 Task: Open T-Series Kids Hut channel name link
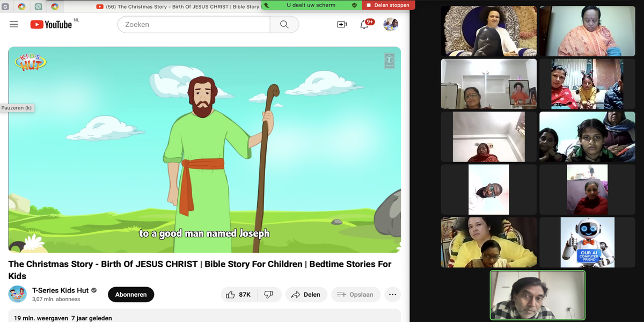pos(60,290)
